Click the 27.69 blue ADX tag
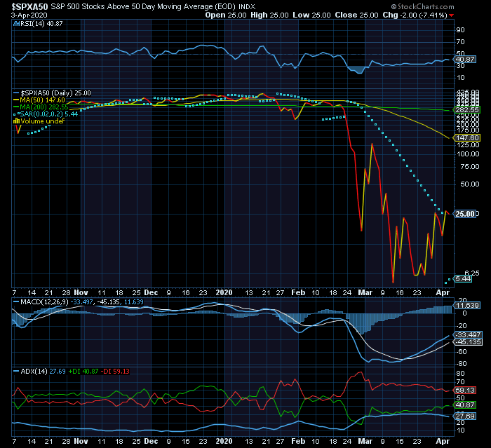Screen dimensions: 491x448 coord(465,416)
